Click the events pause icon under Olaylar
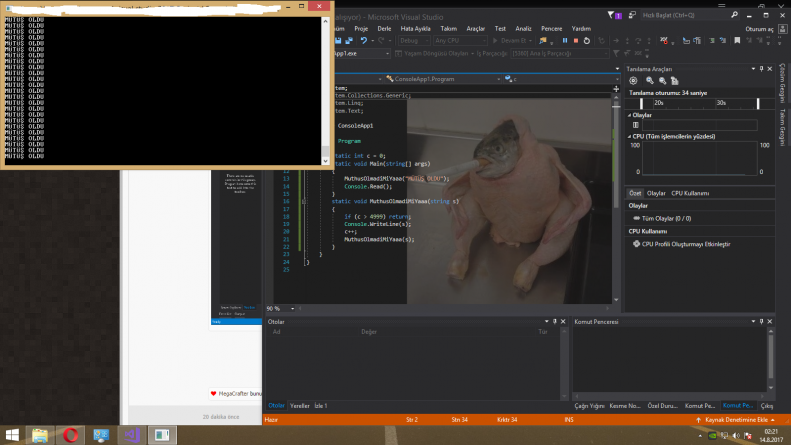The width and height of the screenshot is (791, 445). point(636,125)
